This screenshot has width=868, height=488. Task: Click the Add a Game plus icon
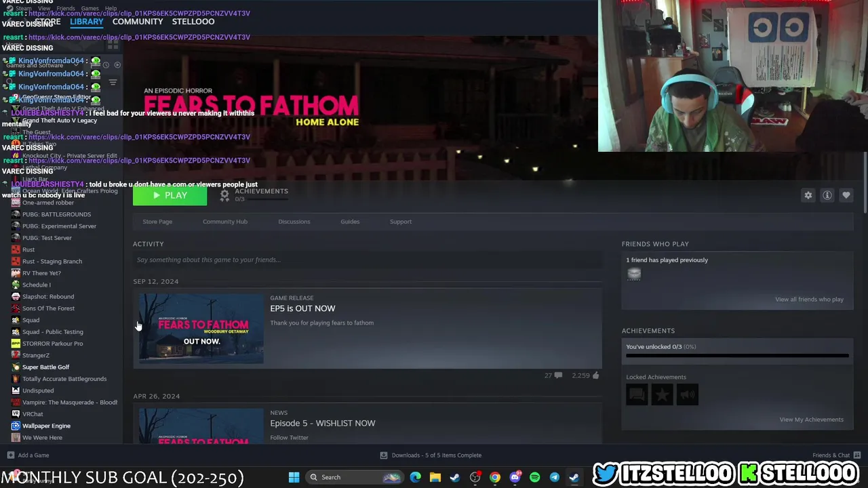tap(10, 455)
